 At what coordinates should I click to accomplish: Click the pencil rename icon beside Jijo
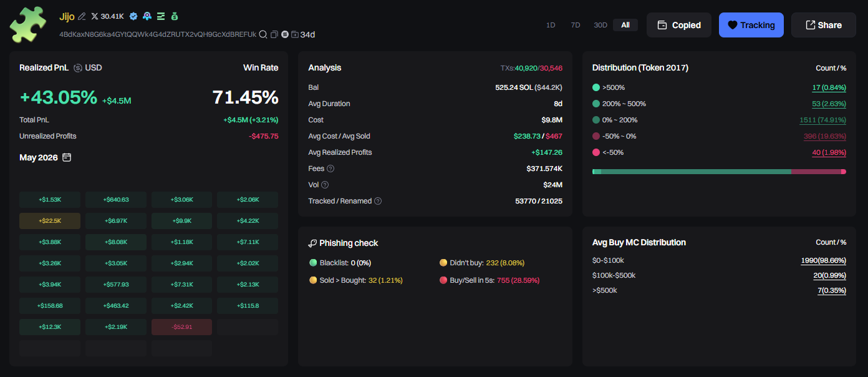[x=82, y=16]
